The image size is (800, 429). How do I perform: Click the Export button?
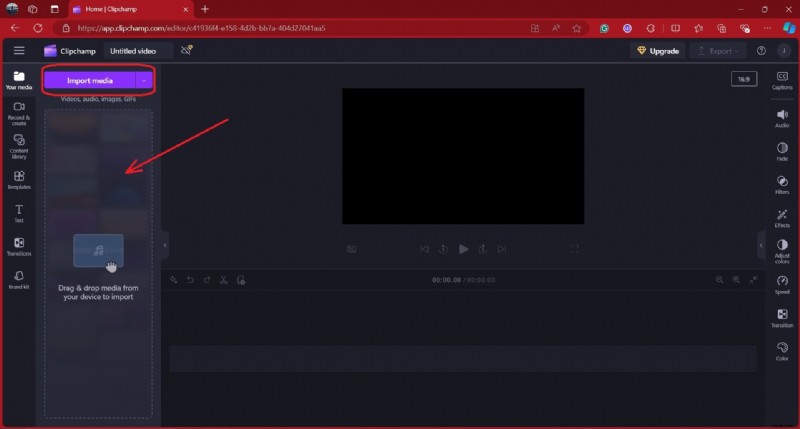coord(718,51)
